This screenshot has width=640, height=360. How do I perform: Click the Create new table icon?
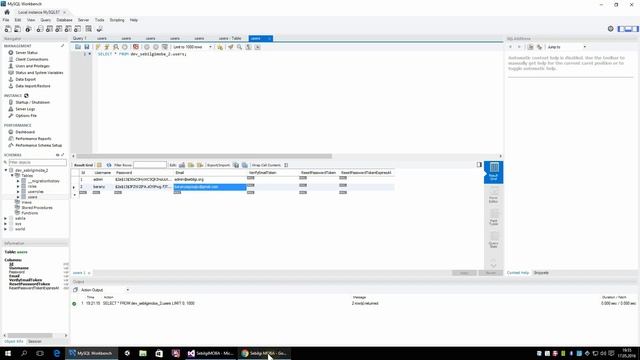tap(49, 29)
